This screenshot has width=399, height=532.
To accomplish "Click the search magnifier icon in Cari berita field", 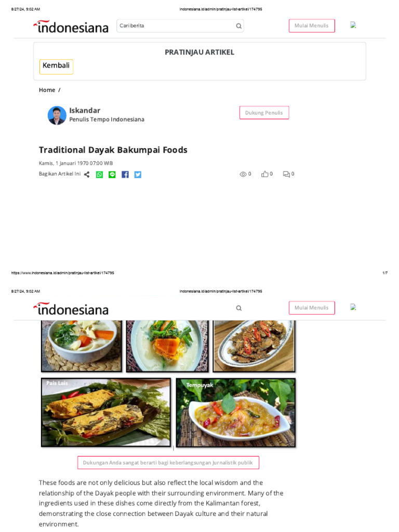I will click(x=239, y=26).
